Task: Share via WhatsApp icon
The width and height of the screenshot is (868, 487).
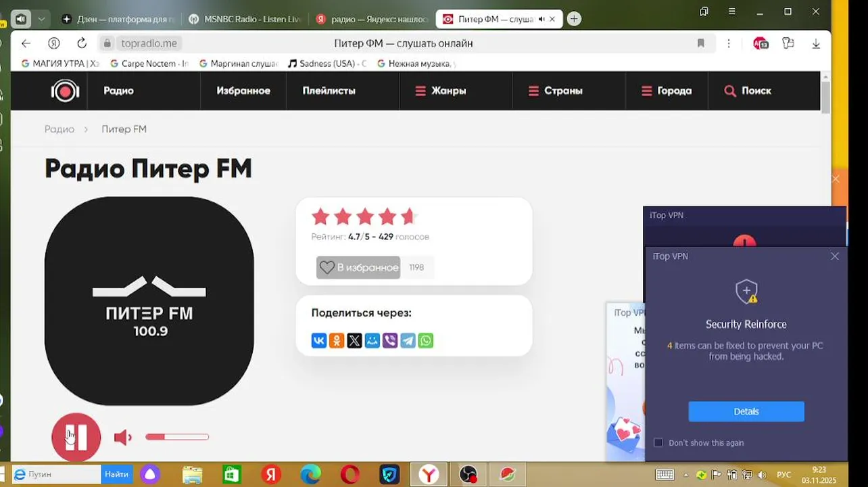Action: coord(425,341)
